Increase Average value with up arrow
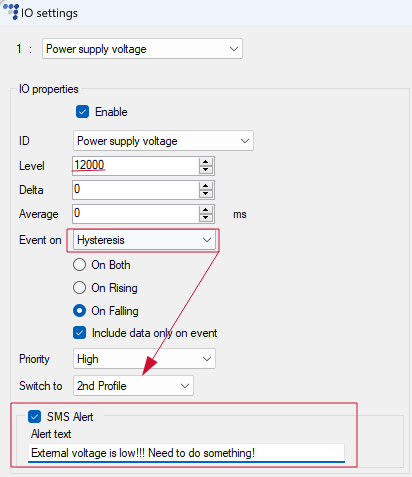Viewport: 412px width, 477px height. tap(206, 210)
